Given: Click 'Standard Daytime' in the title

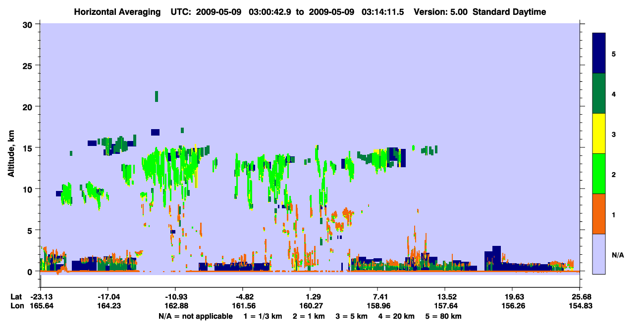Looking at the screenshot, I should coord(509,12).
